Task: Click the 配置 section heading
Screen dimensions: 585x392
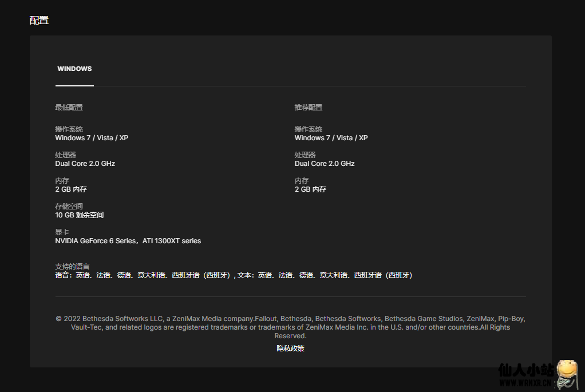Action: pyautogui.click(x=39, y=21)
